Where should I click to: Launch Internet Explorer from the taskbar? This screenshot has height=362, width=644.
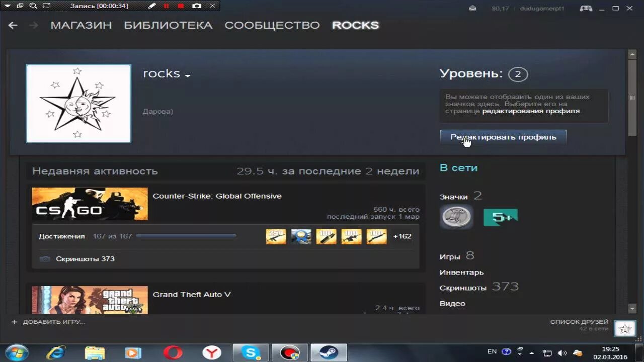55,352
